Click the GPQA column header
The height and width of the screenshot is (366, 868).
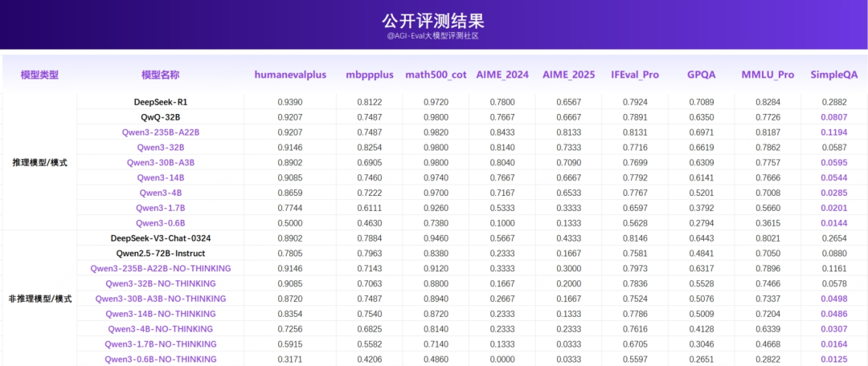(x=702, y=75)
